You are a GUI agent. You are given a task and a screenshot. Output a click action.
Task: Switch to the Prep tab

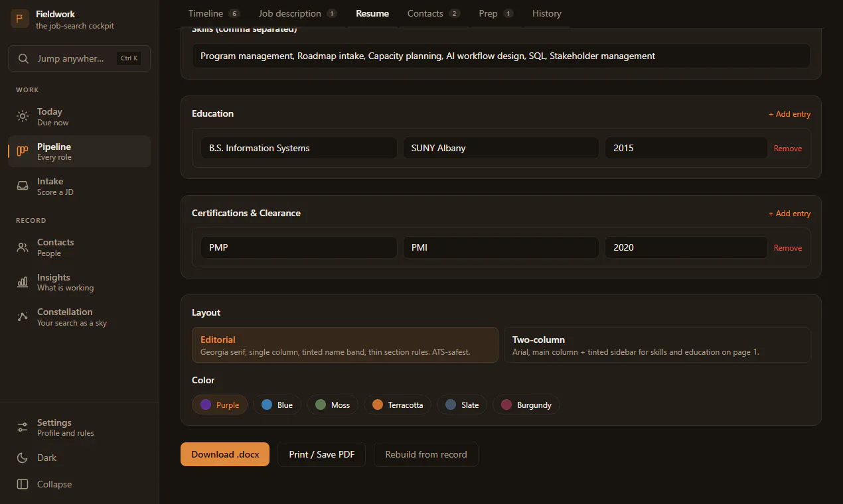(496, 13)
